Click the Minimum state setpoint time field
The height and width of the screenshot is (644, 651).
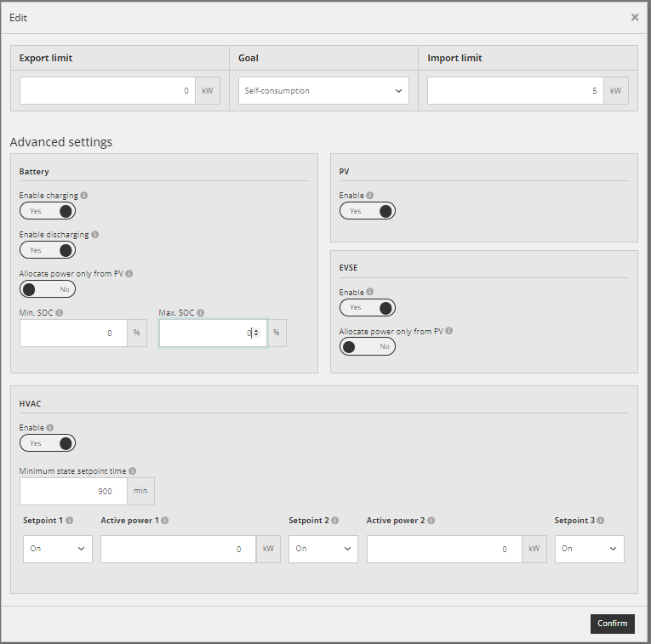pyautogui.click(x=73, y=492)
